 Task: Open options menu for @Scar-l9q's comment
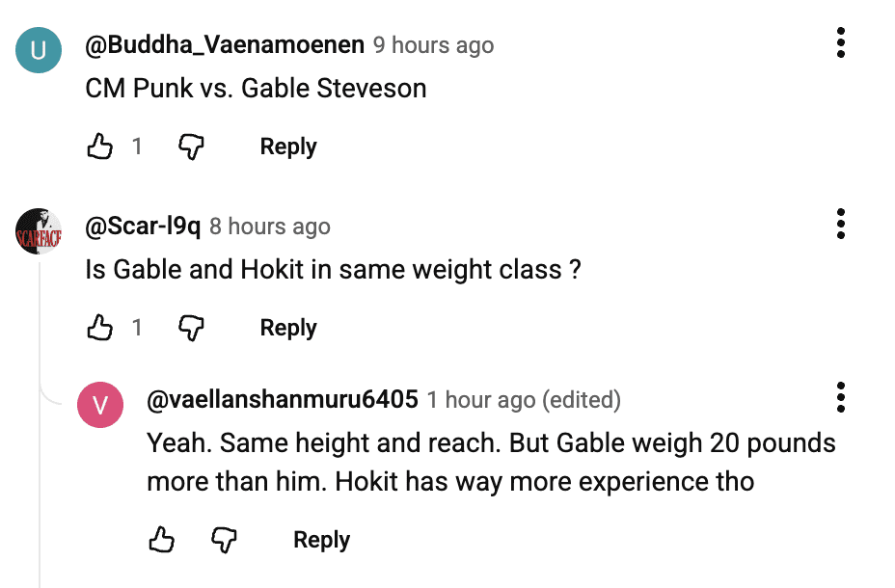coord(841,224)
